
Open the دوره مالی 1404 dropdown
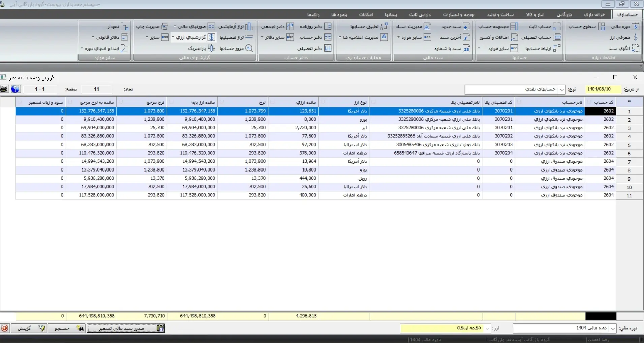coord(613,328)
